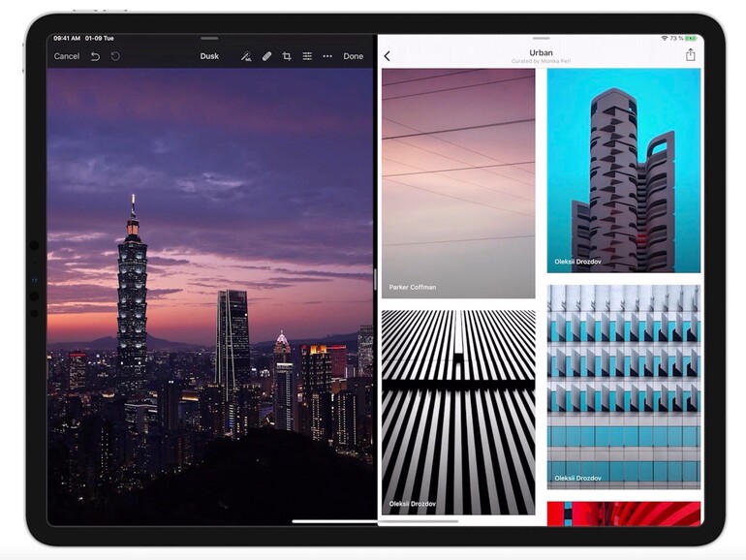
Task: Open the red photo at bottom
Action: pyautogui.click(x=624, y=513)
